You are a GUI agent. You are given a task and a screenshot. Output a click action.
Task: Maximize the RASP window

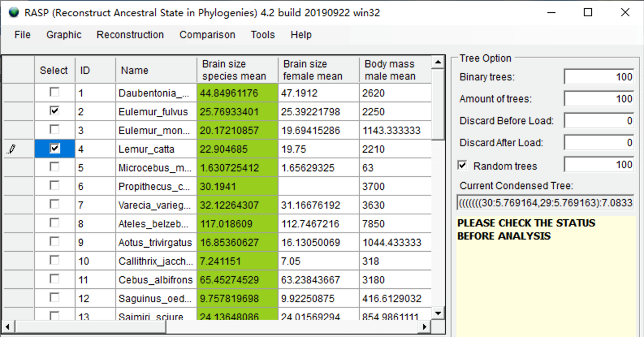[588, 12]
